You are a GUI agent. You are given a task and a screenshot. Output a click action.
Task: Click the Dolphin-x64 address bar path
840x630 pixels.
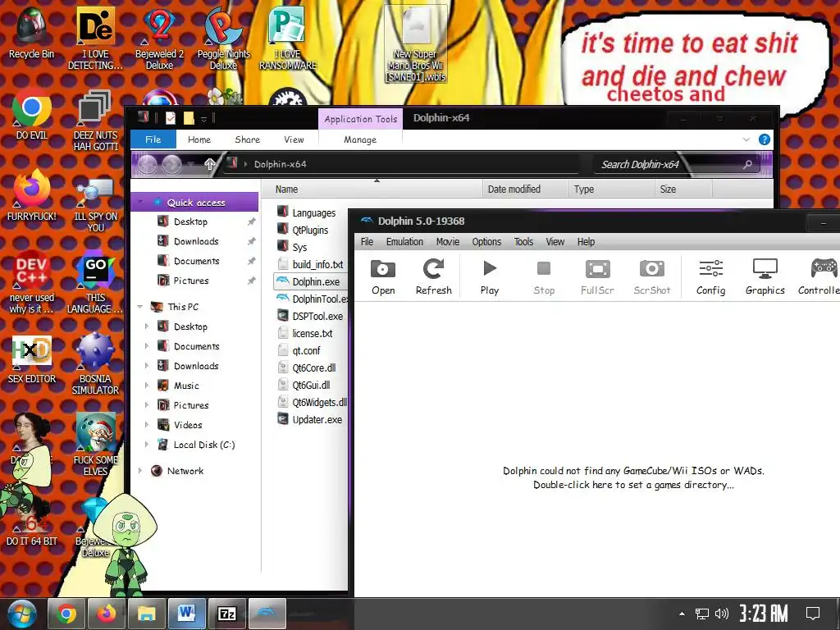[280, 164]
